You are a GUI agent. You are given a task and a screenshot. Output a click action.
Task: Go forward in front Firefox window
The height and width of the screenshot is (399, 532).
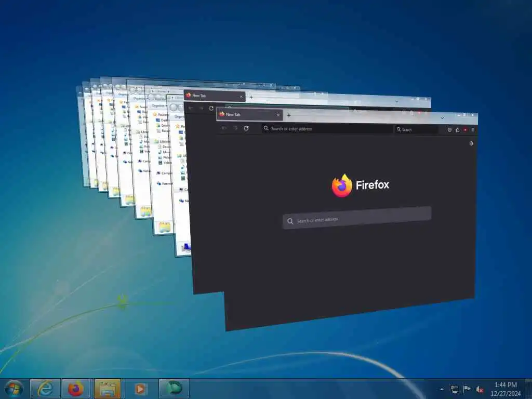click(x=235, y=128)
